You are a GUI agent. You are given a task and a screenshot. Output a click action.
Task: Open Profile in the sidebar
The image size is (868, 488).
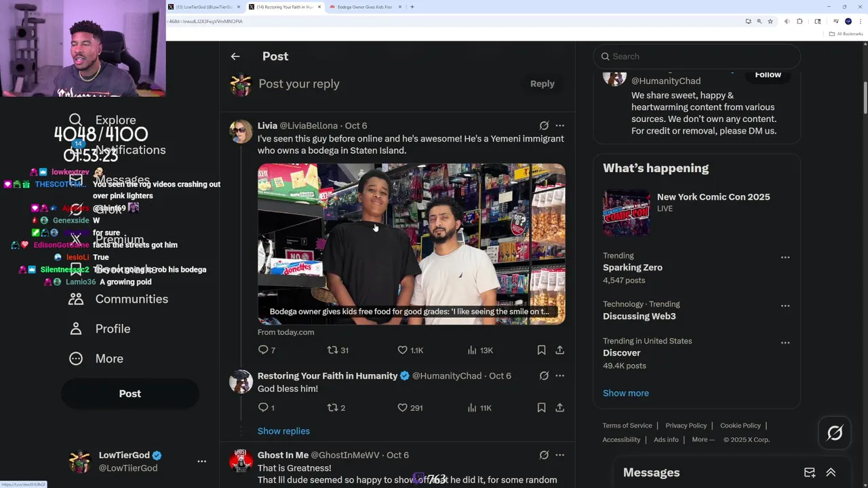(x=99, y=329)
